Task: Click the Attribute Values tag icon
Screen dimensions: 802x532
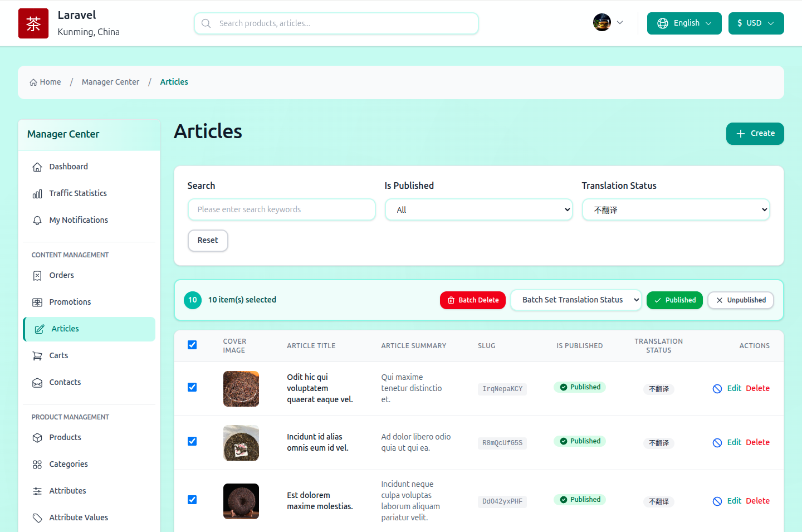Action: [x=37, y=518]
